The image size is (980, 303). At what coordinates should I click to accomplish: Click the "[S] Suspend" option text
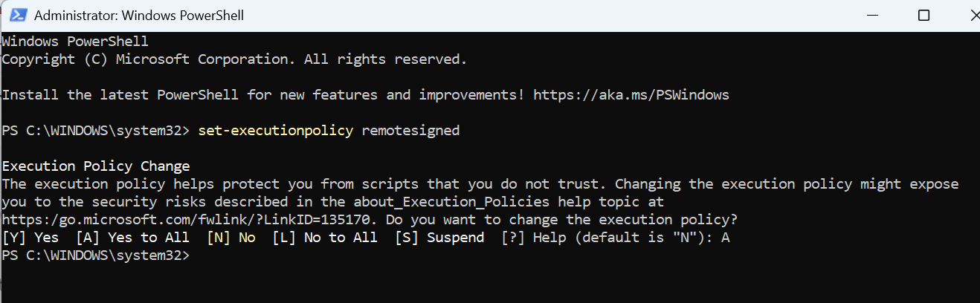pos(439,238)
